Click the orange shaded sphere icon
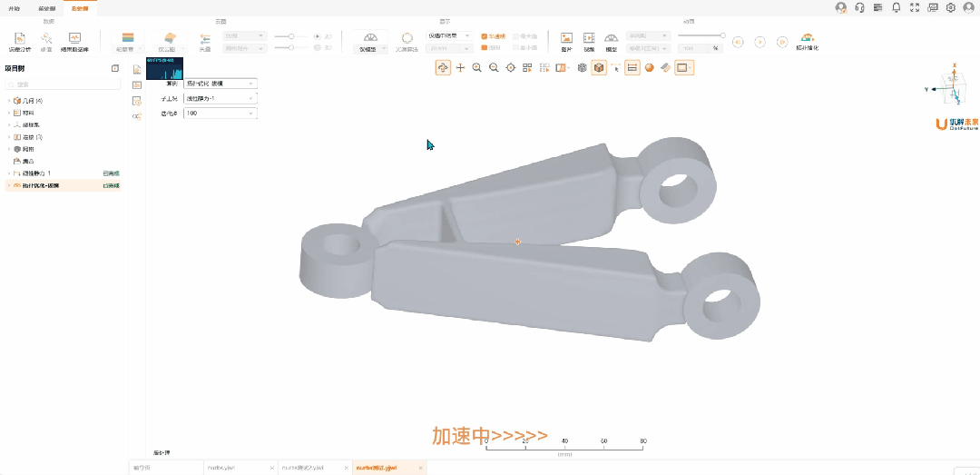 [x=650, y=67]
